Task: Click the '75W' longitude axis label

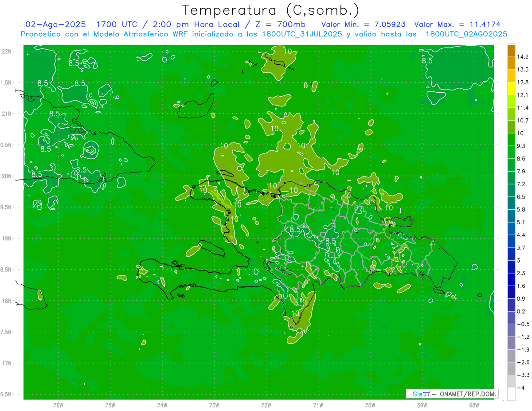Action: click(110, 405)
